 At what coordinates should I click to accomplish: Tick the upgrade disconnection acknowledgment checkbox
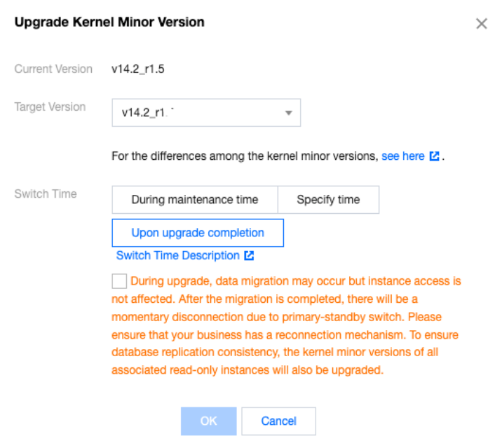tap(119, 281)
